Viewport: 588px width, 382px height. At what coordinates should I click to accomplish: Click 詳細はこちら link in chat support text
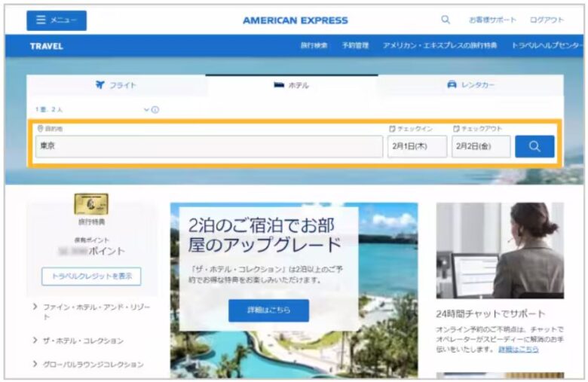pos(518,350)
